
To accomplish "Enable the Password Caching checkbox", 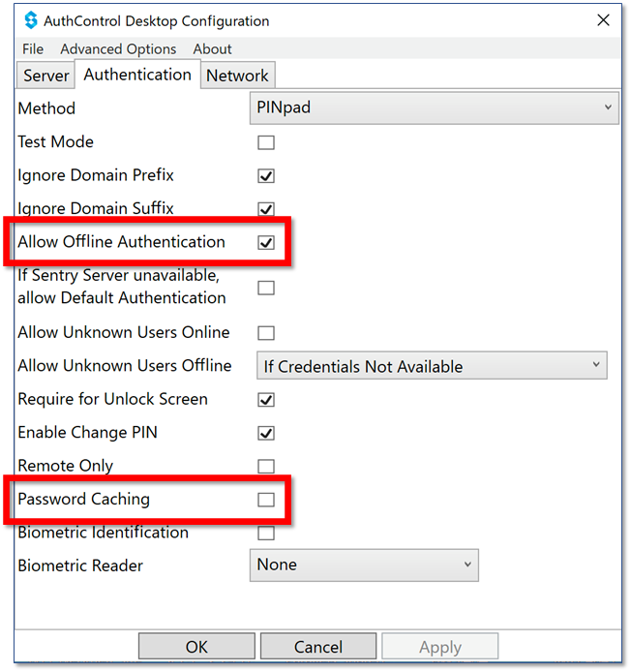I will click(x=266, y=500).
